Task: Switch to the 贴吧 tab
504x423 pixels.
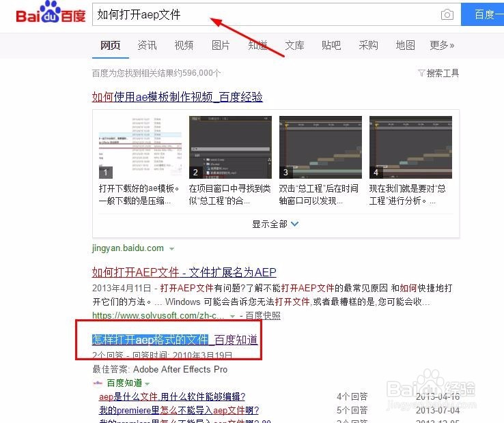Action: pyautogui.click(x=331, y=45)
